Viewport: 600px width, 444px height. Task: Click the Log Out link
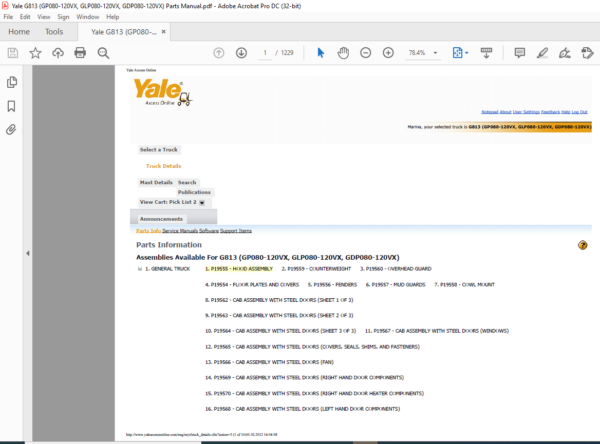(x=579, y=112)
